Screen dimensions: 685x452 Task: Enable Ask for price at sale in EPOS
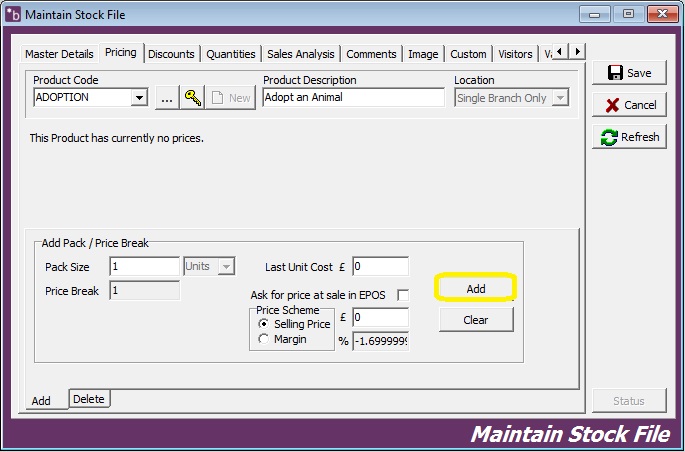[403, 295]
